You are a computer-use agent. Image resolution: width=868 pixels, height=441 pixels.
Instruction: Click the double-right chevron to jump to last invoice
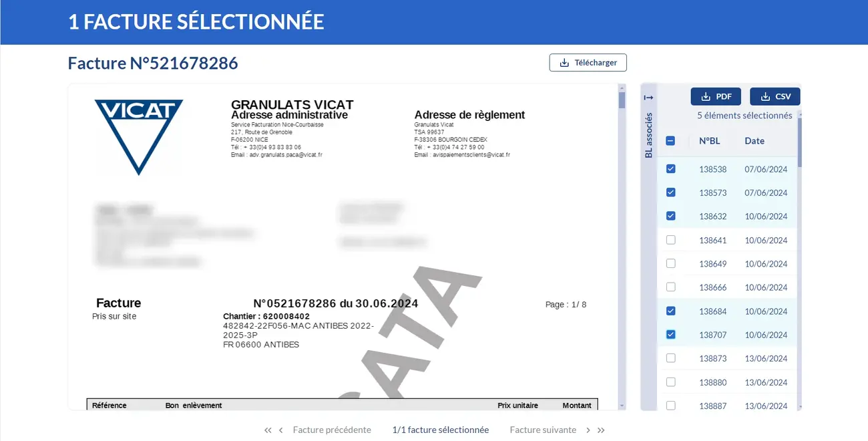pos(600,430)
